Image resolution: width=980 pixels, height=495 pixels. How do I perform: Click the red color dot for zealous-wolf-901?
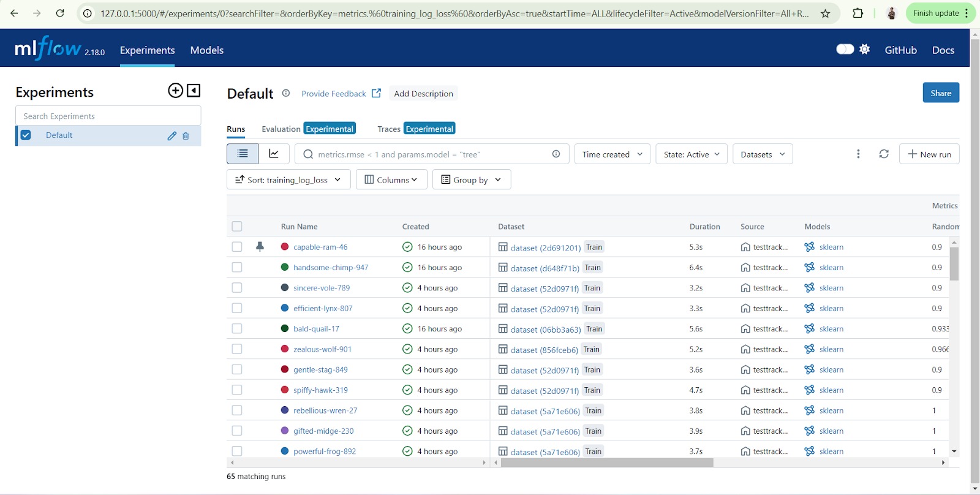285,349
